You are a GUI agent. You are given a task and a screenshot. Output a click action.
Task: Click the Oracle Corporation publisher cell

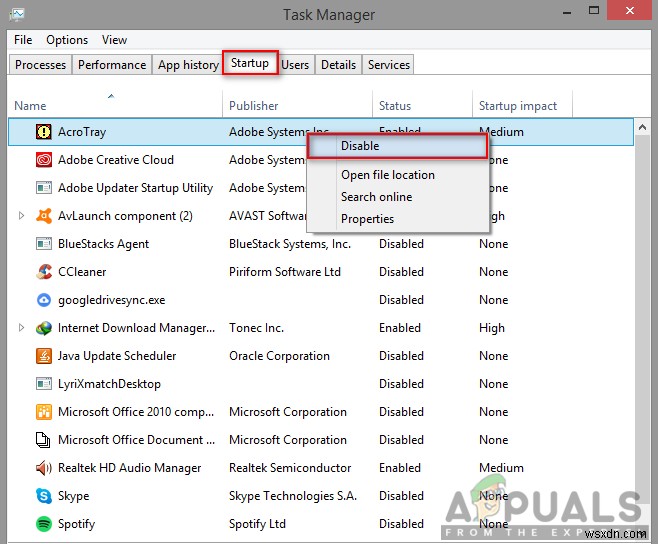click(279, 356)
